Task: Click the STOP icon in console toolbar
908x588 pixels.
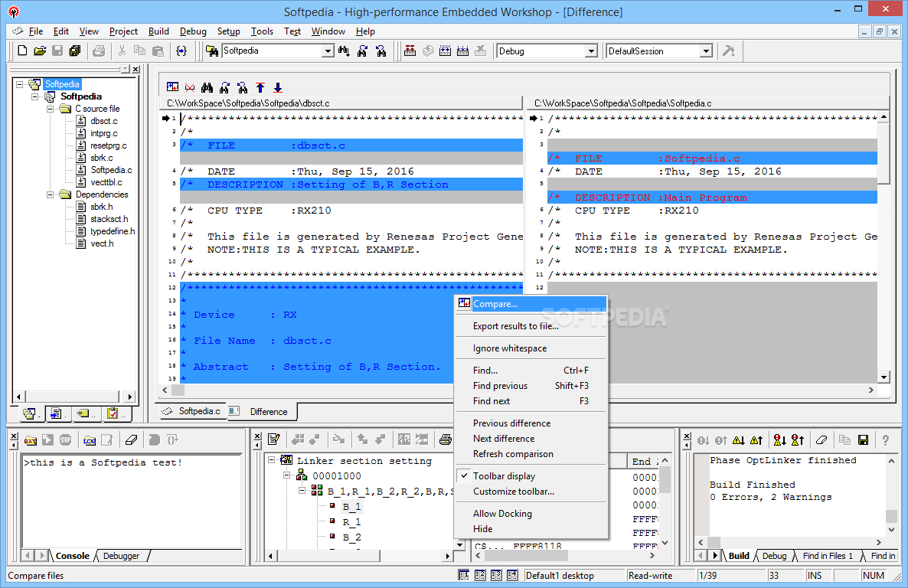Action: pyautogui.click(x=65, y=440)
